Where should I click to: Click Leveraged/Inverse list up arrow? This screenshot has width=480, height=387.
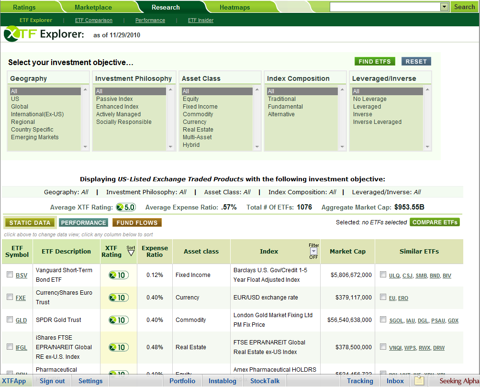click(x=427, y=90)
